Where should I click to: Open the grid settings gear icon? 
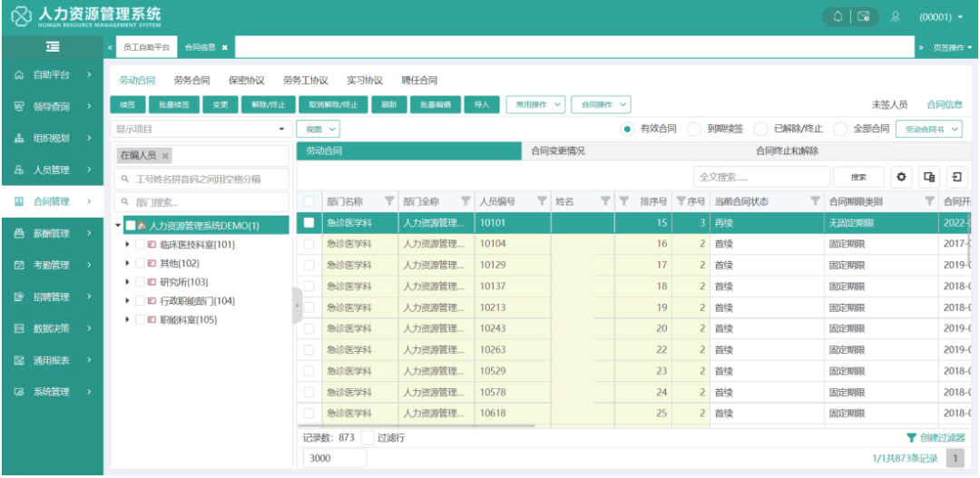(902, 177)
